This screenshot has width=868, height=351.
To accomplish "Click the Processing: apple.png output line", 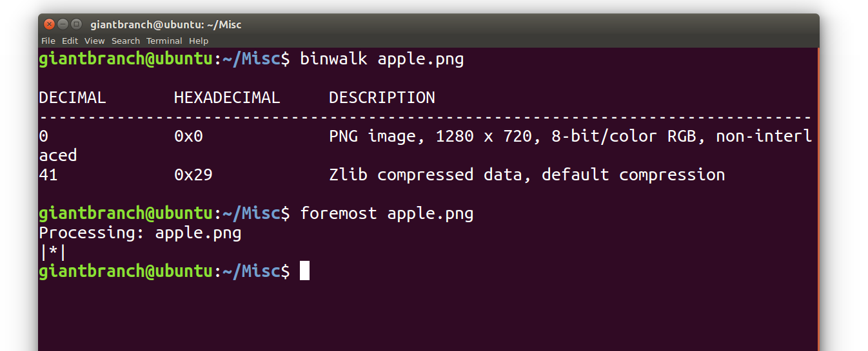I will pos(140,232).
